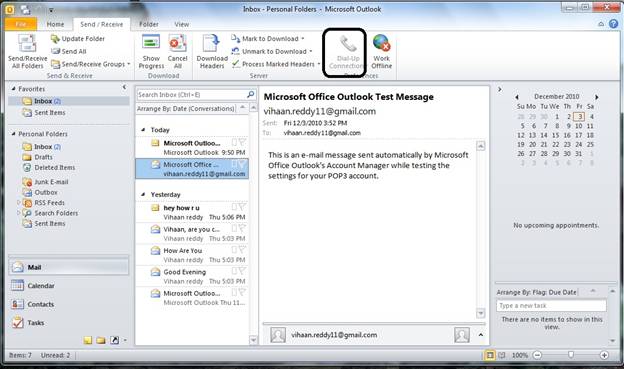
Task: Select December 15 in the calendar
Action: pos(556,135)
